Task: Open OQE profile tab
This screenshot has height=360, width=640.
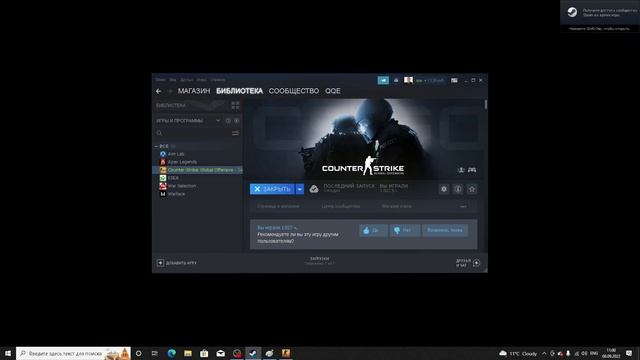Action: click(x=333, y=91)
